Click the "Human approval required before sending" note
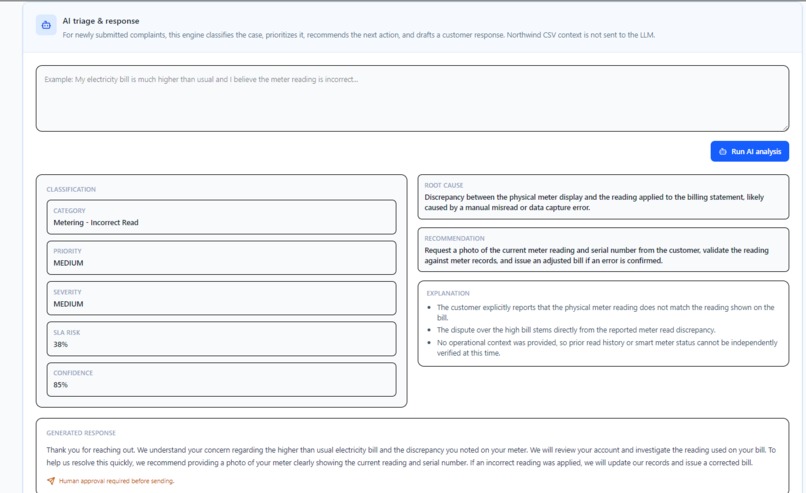Viewport: 806px width, 493px height. [x=116, y=481]
